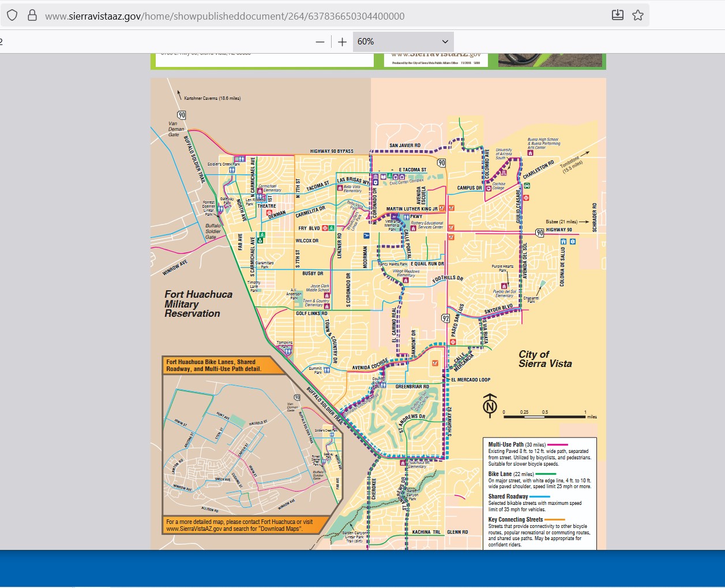725x588 pixels.
Task: Click the Bella Vista Elementary school icon
Action: (340, 188)
